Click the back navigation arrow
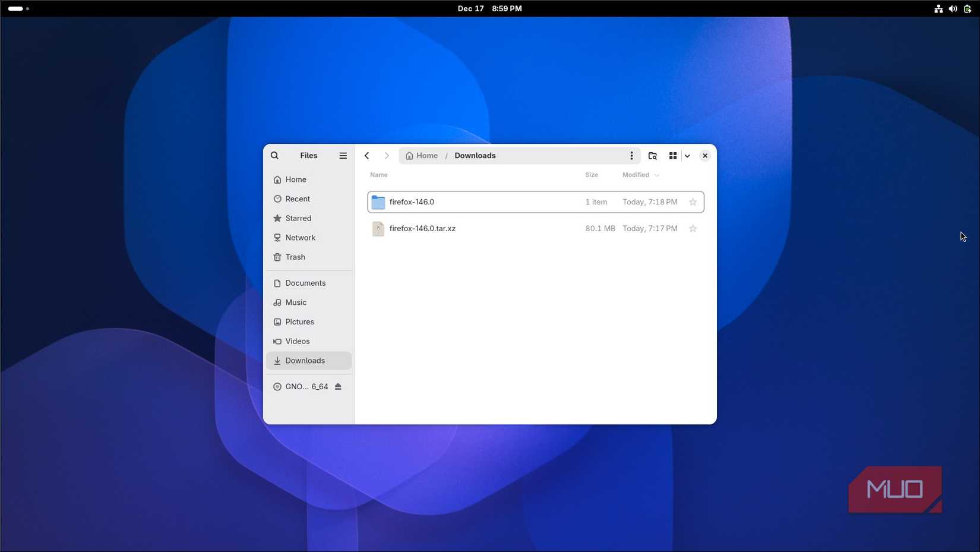 tap(366, 155)
